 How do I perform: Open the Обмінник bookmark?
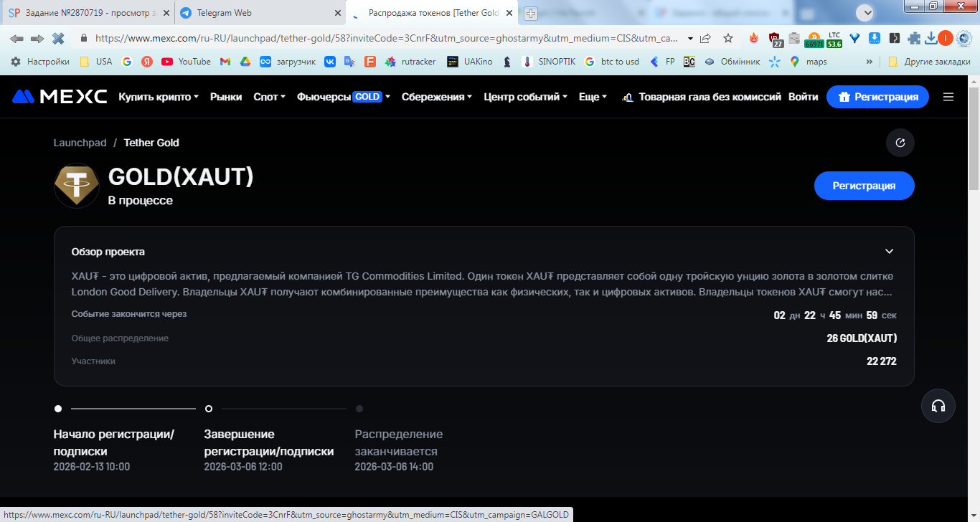pos(731,62)
